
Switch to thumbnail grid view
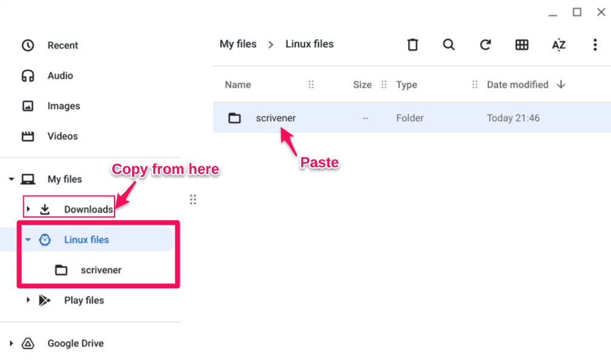pyautogui.click(x=522, y=45)
